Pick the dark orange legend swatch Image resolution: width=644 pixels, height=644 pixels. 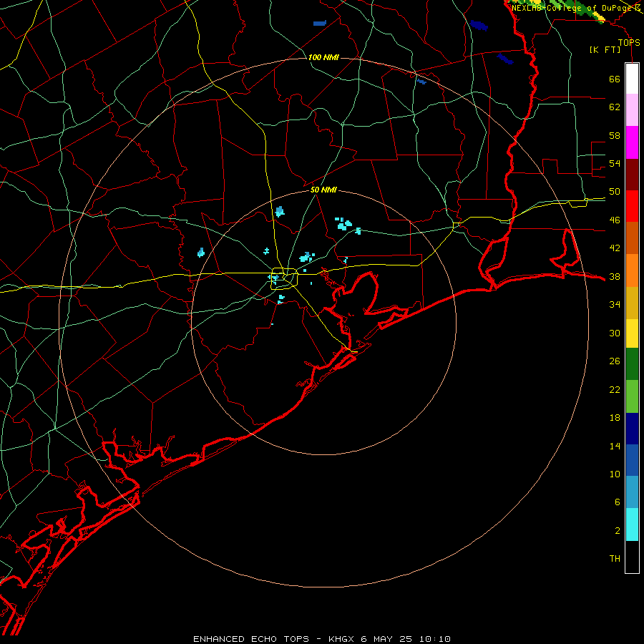tap(632, 238)
